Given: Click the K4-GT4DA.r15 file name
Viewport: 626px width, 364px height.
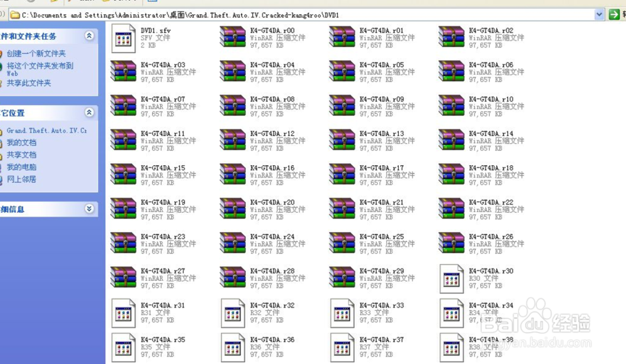Looking at the screenshot, I should [x=163, y=168].
